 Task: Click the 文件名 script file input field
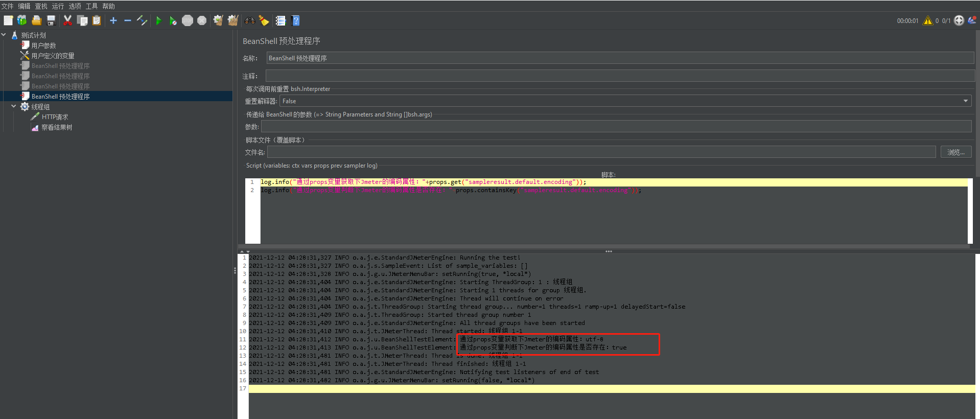pyautogui.click(x=601, y=152)
